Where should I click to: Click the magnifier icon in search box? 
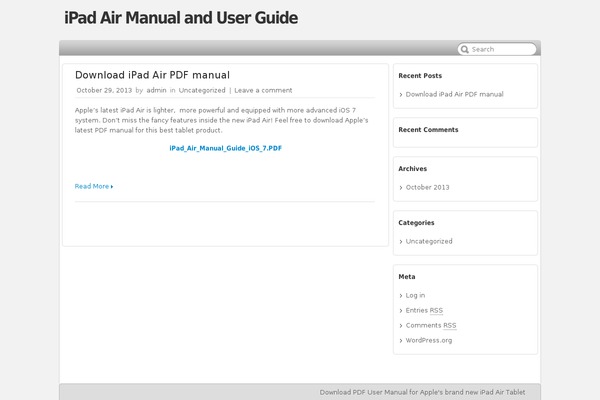(465, 49)
